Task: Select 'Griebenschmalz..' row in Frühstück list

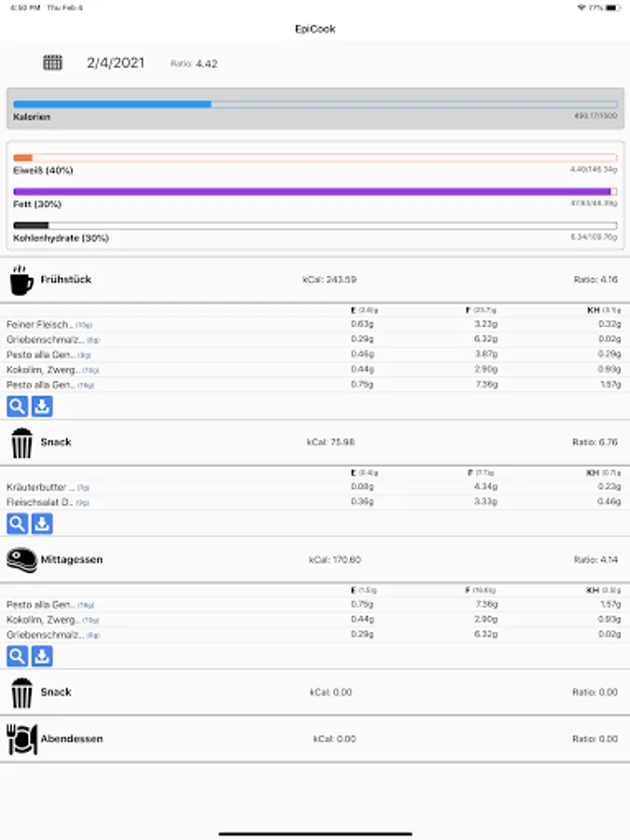Action: tap(315, 340)
